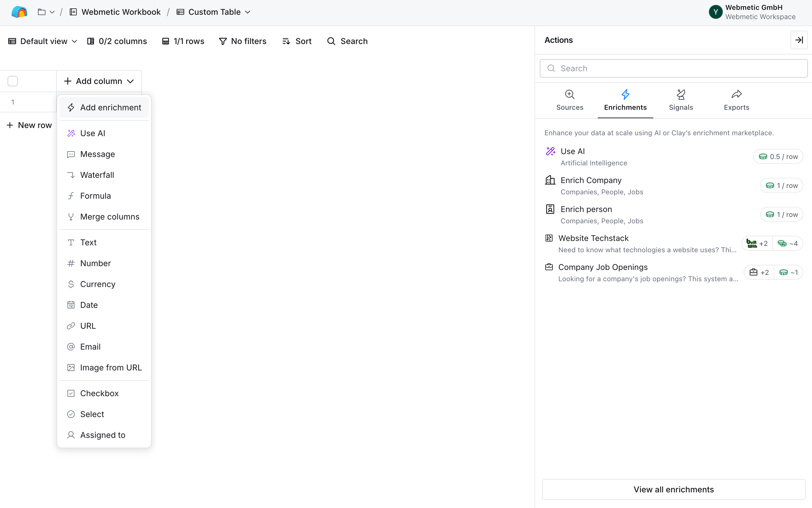812x508 pixels.
Task: Switch to the Signals tab
Action: point(681,100)
